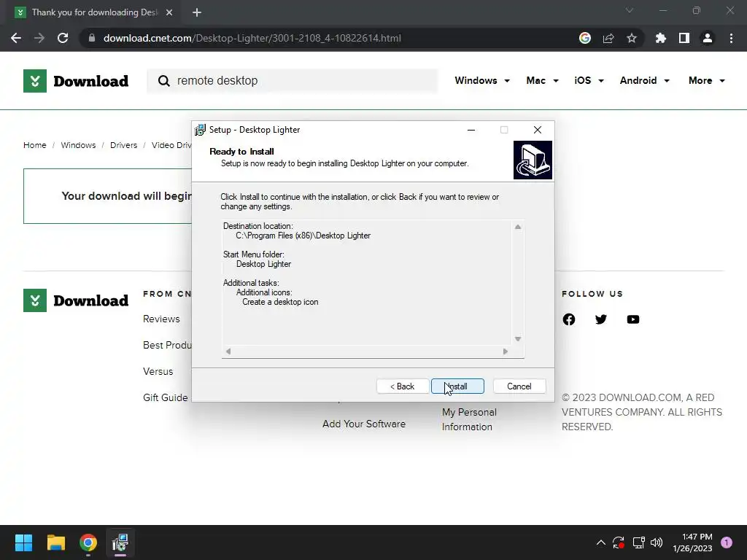747x560 pixels.
Task: Click the setup title bar installer icon
Action: coord(200,130)
